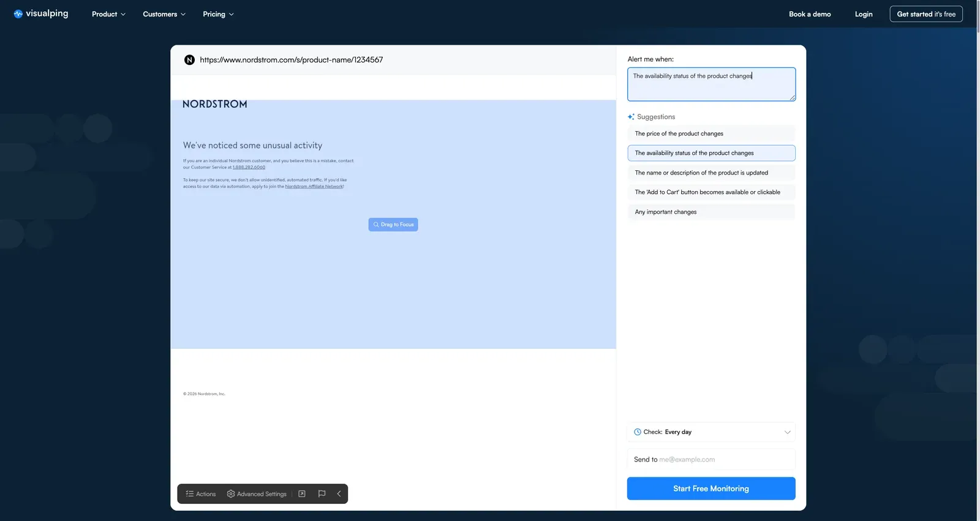Image resolution: width=980 pixels, height=521 pixels.
Task: Collapse the toolbar with left chevron
Action: coord(339,494)
